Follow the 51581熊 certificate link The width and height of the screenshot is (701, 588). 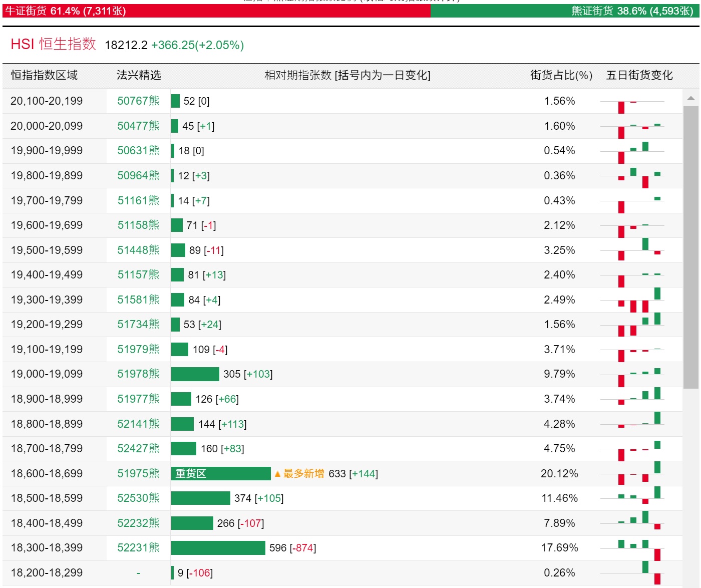pyautogui.click(x=138, y=300)
